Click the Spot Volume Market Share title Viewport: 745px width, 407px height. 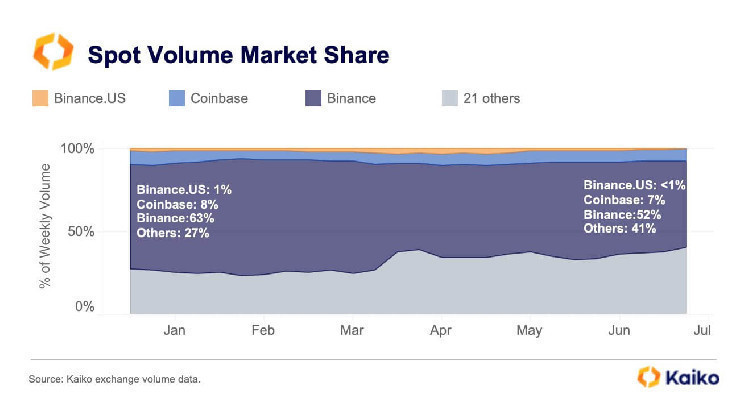[238, 52]
